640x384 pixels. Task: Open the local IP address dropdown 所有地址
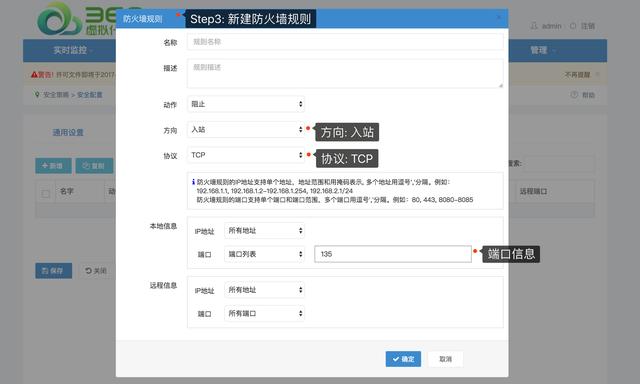264,231
